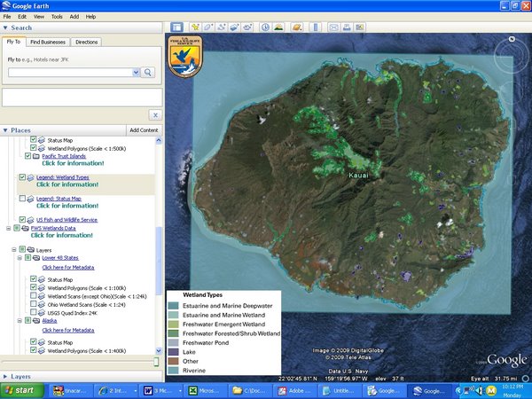The image size is (532, 399).
Task: Click the Add Content button
Action: (144, 130)
